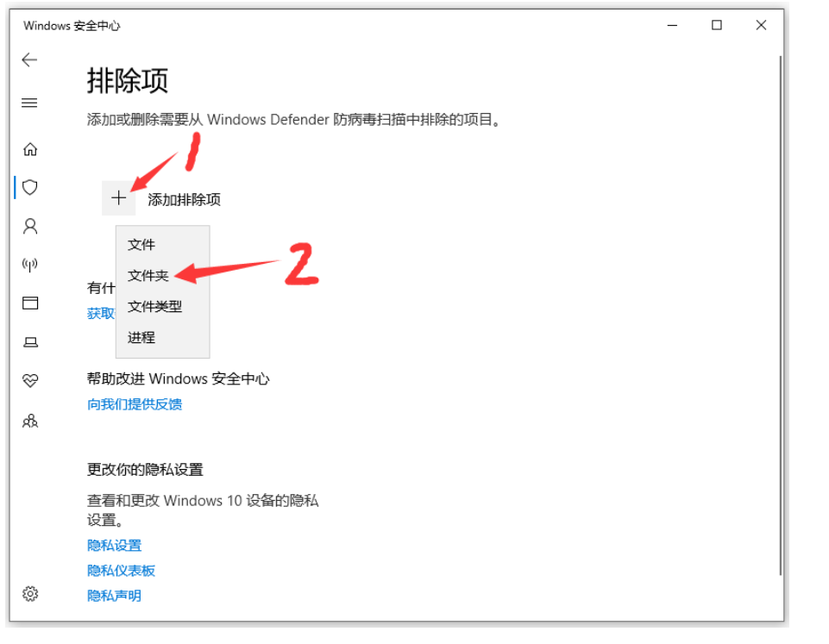Open app & browser control icon

coord(30,303)
